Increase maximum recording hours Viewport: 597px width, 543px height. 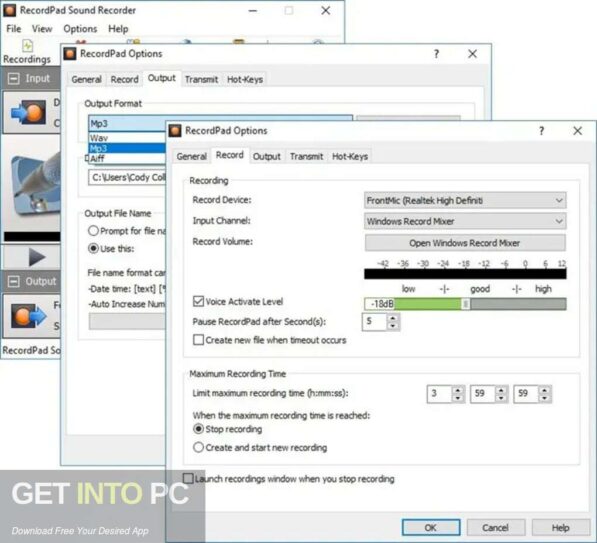(x=458, y=390)
